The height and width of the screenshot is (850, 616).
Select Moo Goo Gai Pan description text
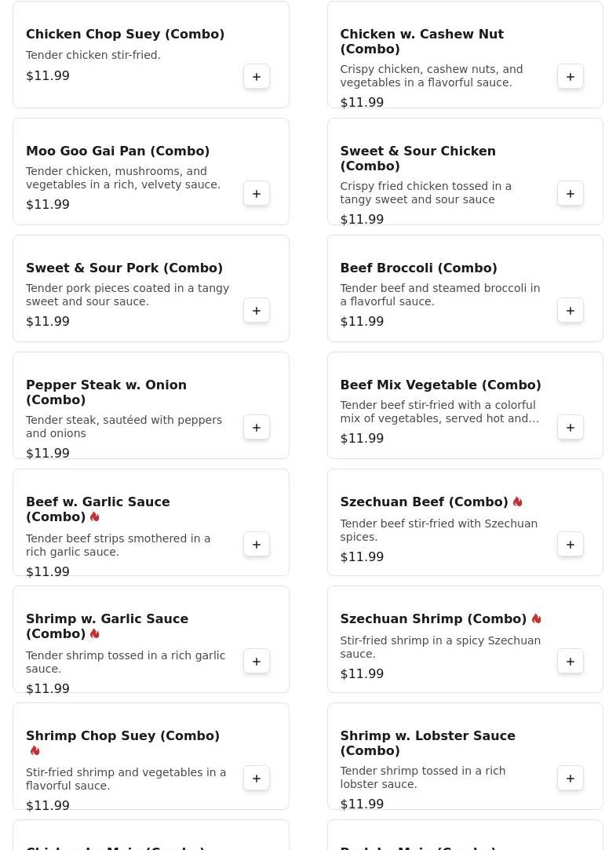pyautogui.click(x=123, y=178)
